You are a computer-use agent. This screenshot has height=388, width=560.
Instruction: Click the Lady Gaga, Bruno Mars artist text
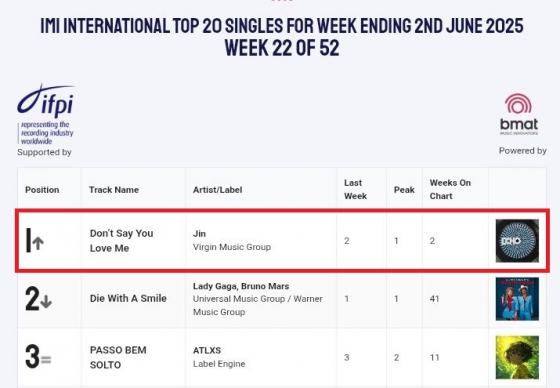click(241, 286)
